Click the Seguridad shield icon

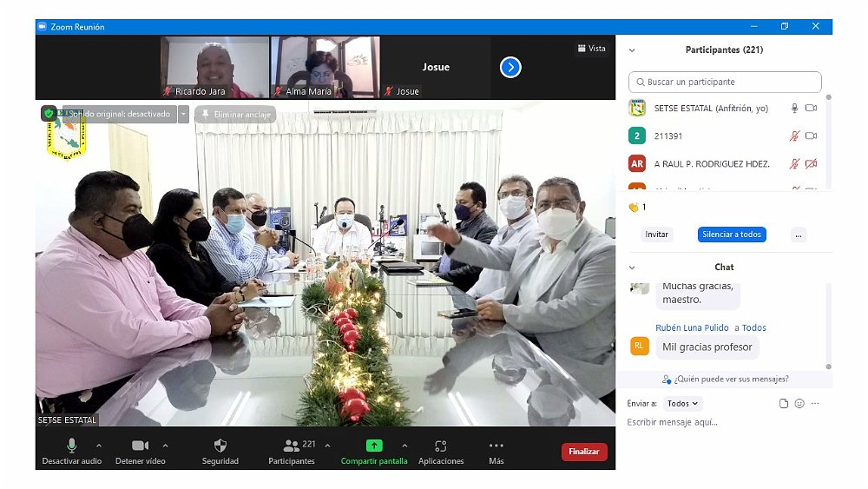(220, 446)
